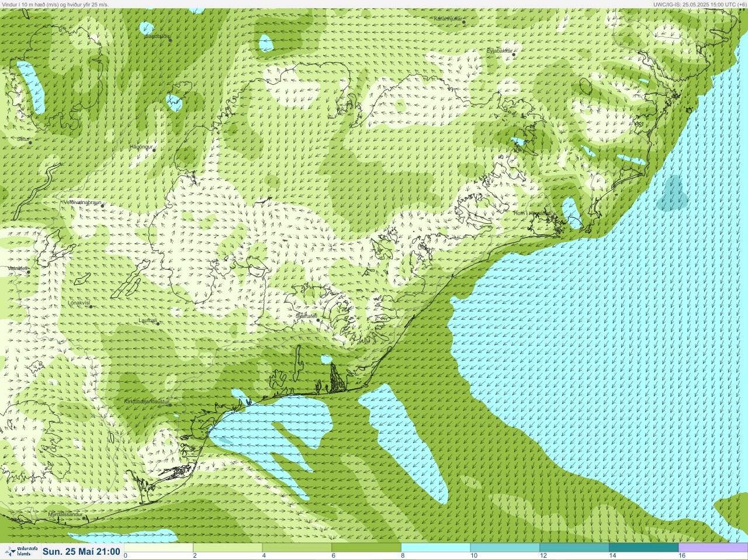Click the Sandbúðir station label
Viewport: 748px width, 560px height.
click(x=157, y=36)
